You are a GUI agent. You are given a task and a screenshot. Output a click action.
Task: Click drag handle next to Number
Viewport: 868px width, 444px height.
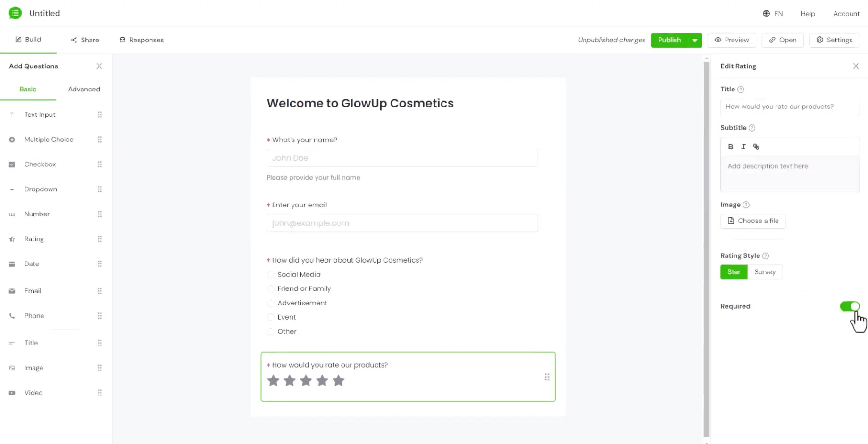click(100, 214)
